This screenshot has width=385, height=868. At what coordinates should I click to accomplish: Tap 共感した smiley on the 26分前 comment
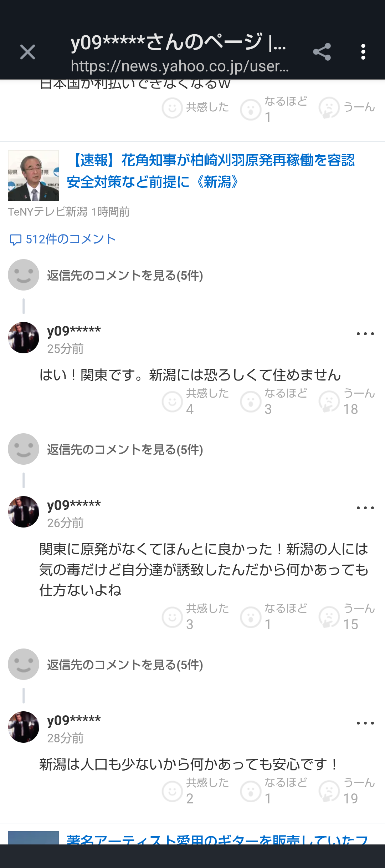pyautogui.click(x=173, y=617)
